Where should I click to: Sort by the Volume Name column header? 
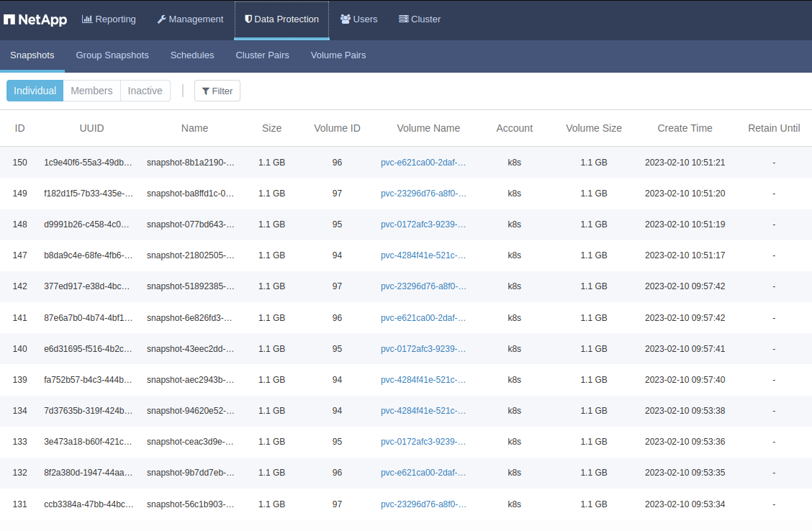pos(428,128)
